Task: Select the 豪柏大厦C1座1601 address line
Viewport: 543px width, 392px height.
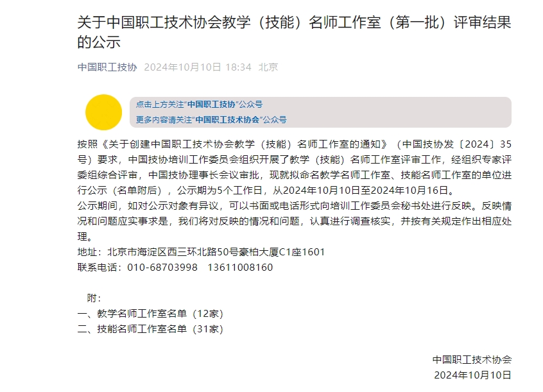Action: point(201,252)
